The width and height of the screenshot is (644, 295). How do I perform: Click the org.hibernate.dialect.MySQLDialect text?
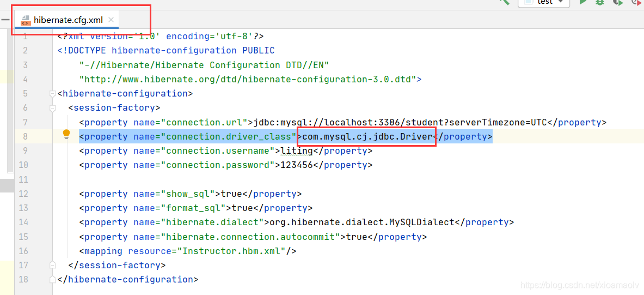362,222
